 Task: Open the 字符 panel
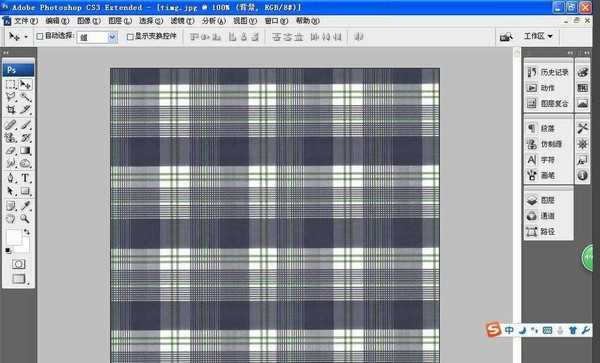tap(548, 160)
